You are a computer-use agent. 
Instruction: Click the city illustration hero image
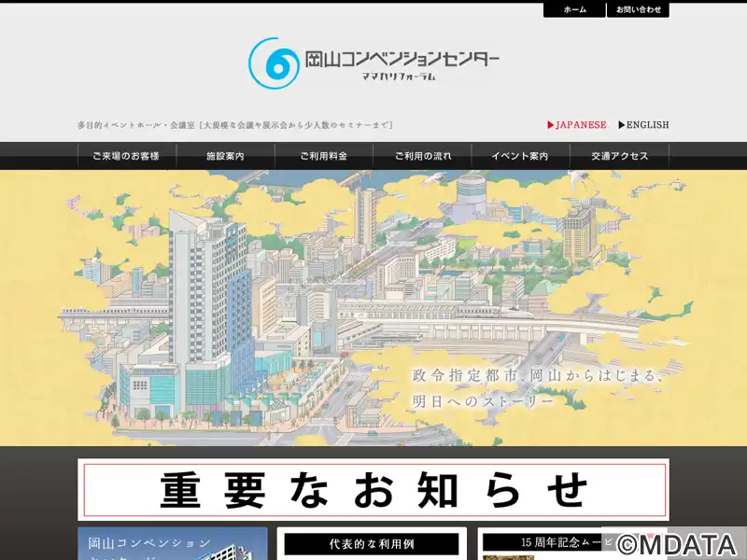point(373,308)
